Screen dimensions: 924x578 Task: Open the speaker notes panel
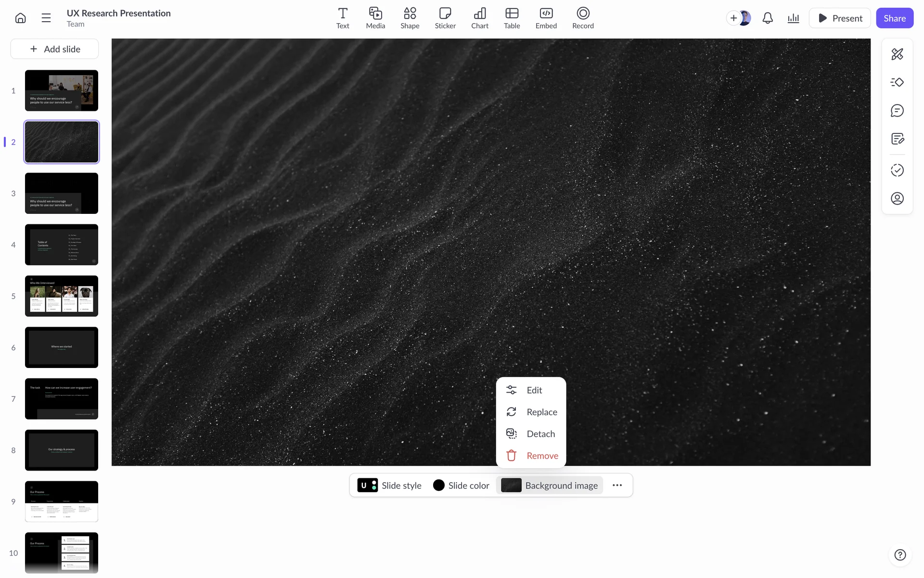pyautogui.click(x=897, y=139)
